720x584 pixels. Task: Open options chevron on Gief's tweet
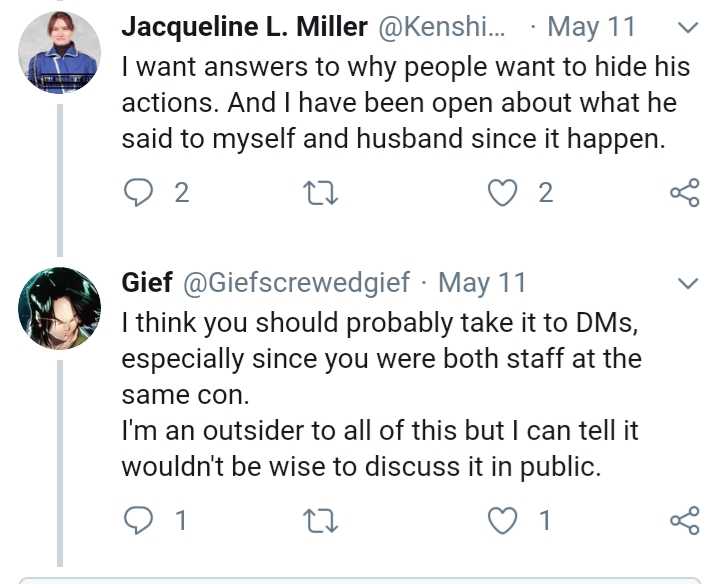[688, 283]
